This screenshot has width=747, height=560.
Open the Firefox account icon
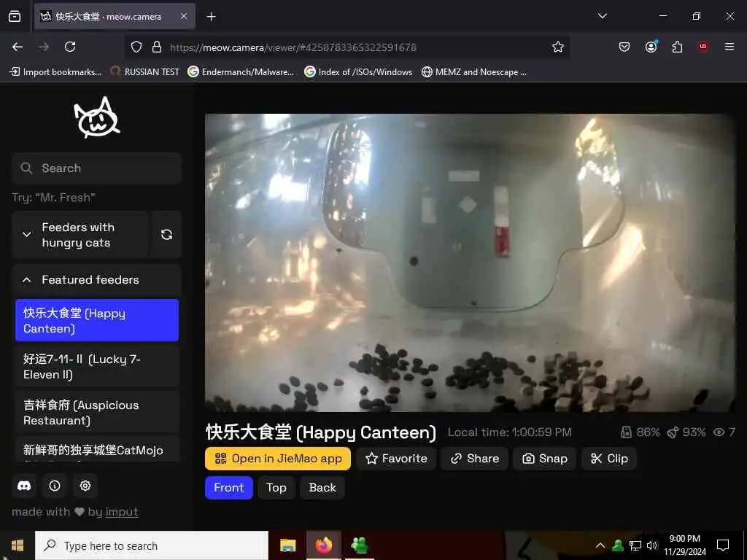651,47
